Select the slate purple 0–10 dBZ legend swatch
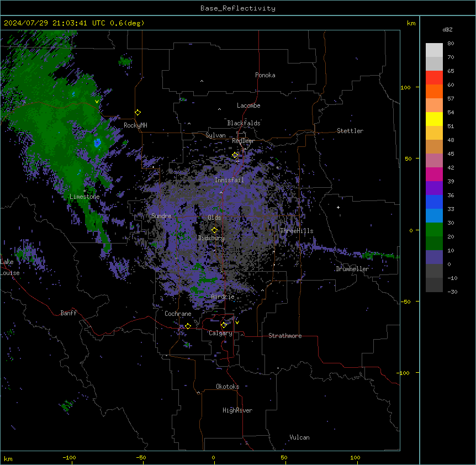 click(x=434, y=257)
